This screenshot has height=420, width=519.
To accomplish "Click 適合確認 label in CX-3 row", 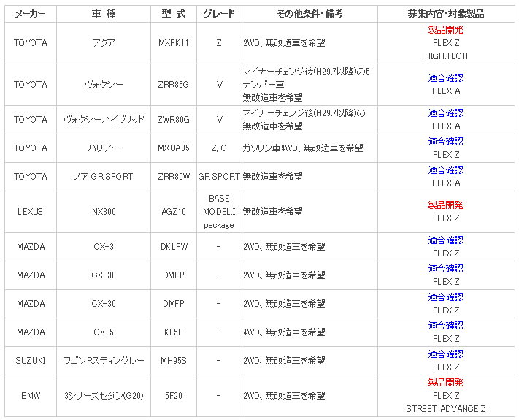I will click(x=446, y=240).
